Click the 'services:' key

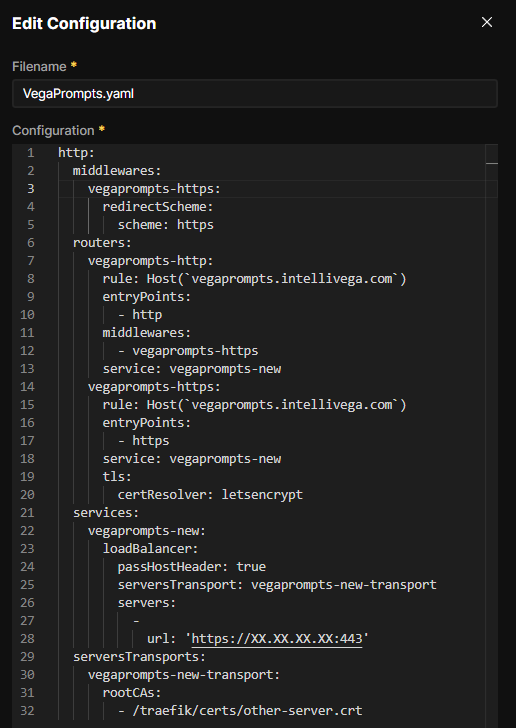pos(106,513)
